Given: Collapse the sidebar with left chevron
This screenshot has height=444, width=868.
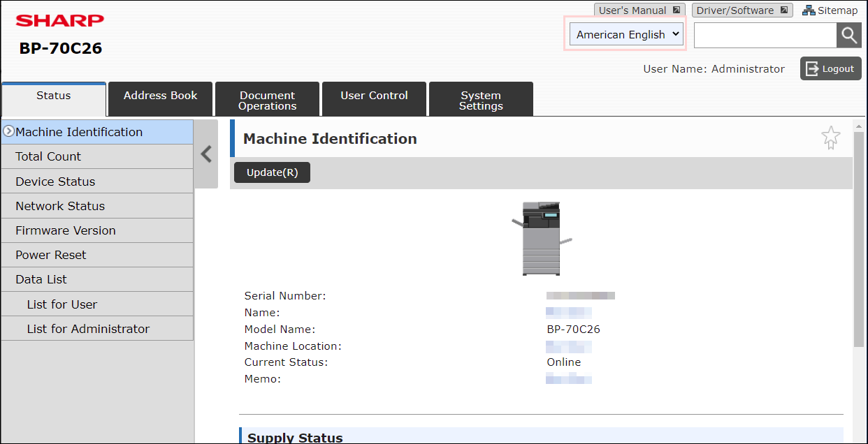Looking at the screenshot, I should coord(206,154).
